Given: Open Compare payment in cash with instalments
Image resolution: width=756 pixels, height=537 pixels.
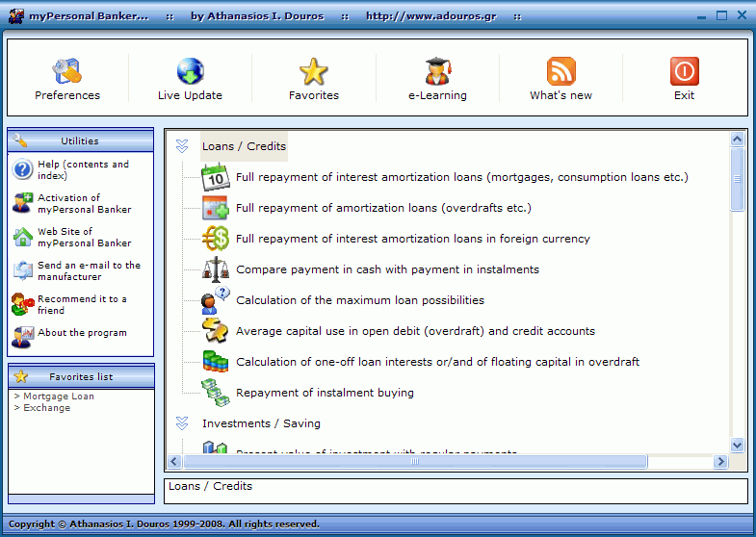Looking at the screenshot, I should tap(388, 269).
